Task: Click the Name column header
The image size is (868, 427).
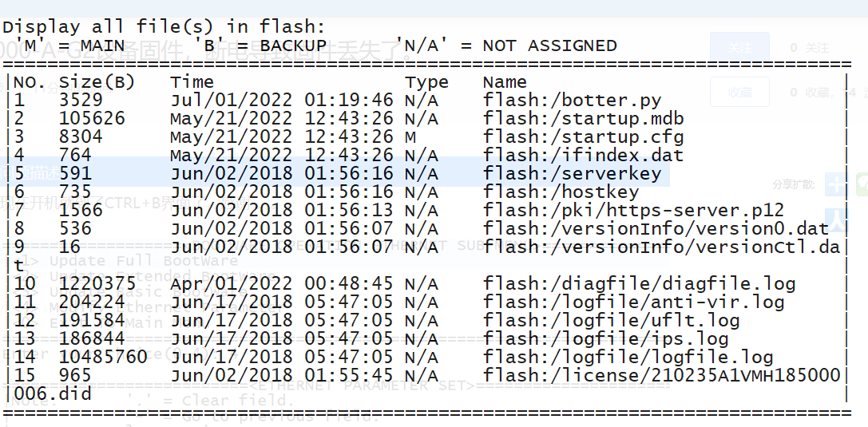Action: tap(505, 82)
